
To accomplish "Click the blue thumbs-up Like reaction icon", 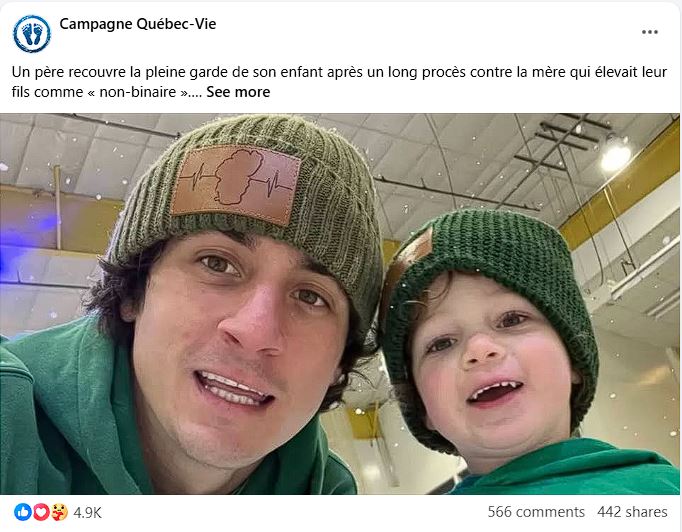I will 23,512.
